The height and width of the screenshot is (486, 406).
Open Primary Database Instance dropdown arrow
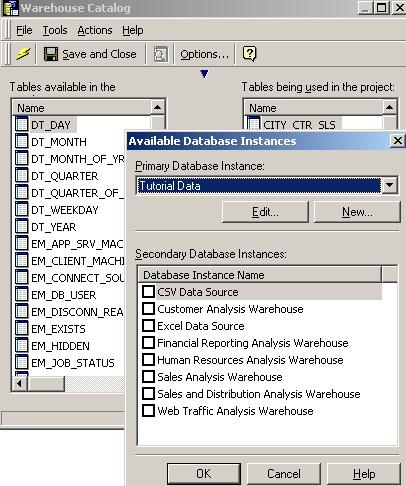tap(389, 185)
